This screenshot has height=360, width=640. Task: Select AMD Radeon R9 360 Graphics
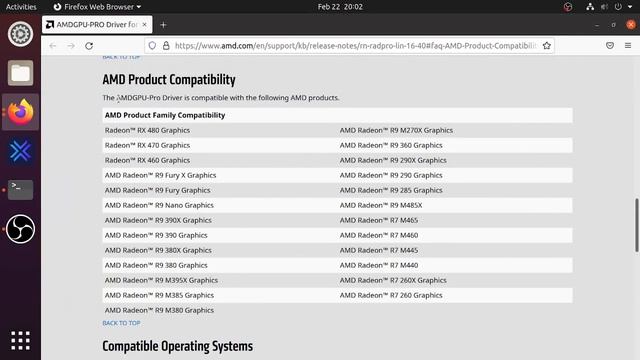pyautogui.click(x=391, y=145)
